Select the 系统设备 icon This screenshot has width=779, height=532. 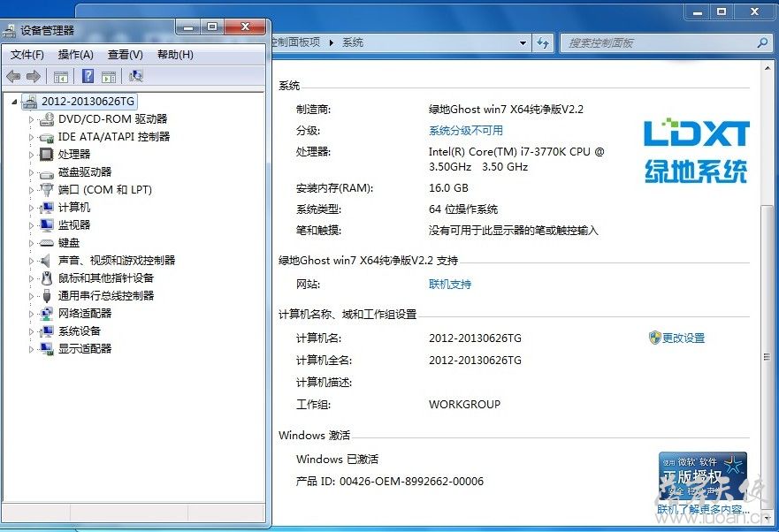[47, 331]
